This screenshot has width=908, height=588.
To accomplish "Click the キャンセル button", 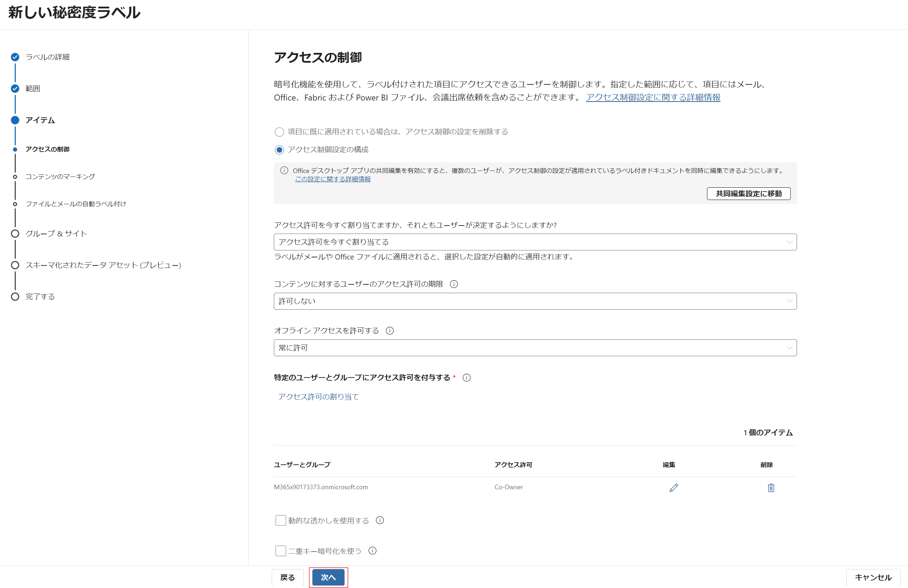I will [x=873, y=577].
